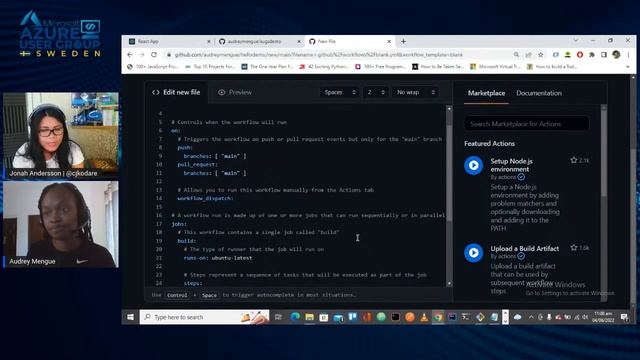Open the Setup Node.js environment action
The width and height of the screenshot is (640, 360).
(511, 165)
